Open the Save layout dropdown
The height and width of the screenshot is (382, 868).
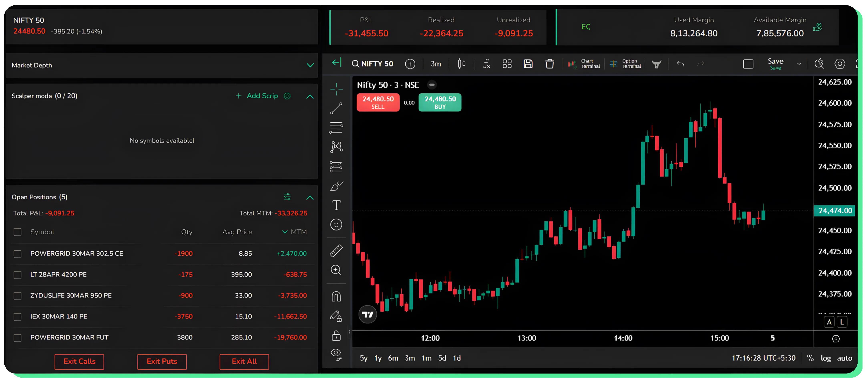click(x=799, y=64)
